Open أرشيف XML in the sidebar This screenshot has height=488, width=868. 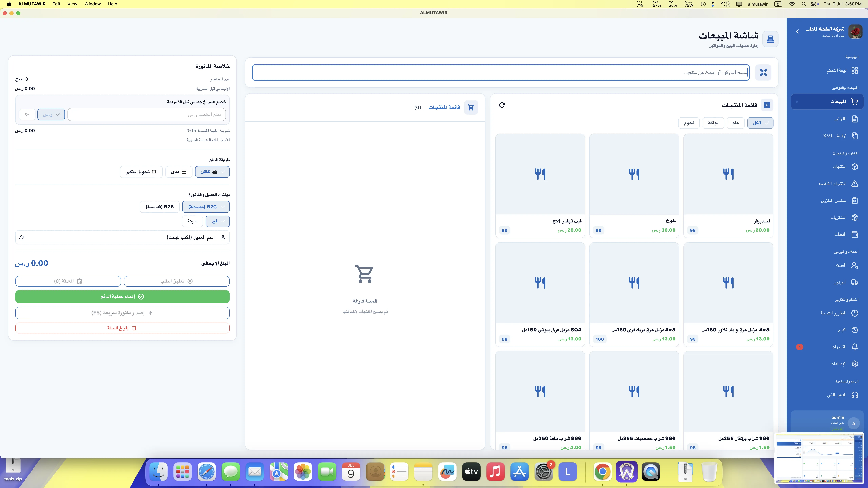[x=827, y=136]
